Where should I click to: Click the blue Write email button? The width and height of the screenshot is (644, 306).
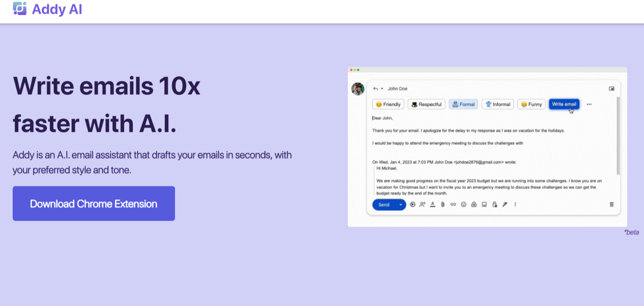tap(564, 104)
